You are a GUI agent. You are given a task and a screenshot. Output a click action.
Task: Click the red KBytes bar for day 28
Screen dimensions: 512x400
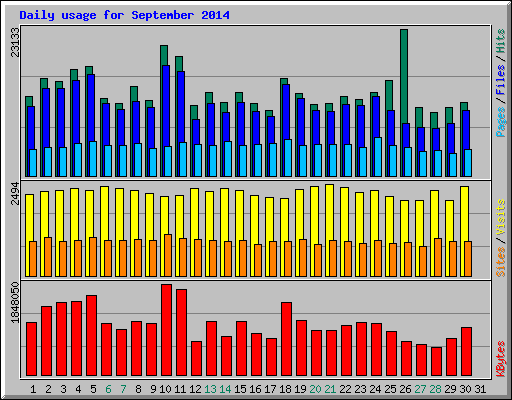point(436,361)
